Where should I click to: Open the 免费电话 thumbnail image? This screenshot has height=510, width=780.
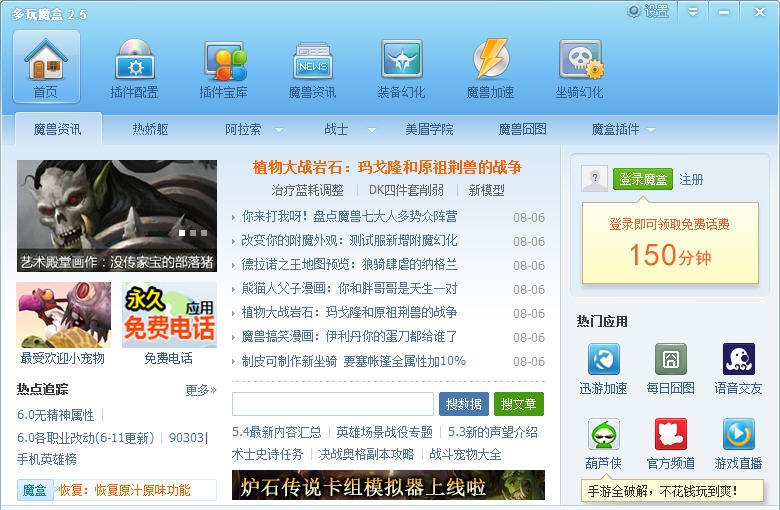[x=170, y=315]
